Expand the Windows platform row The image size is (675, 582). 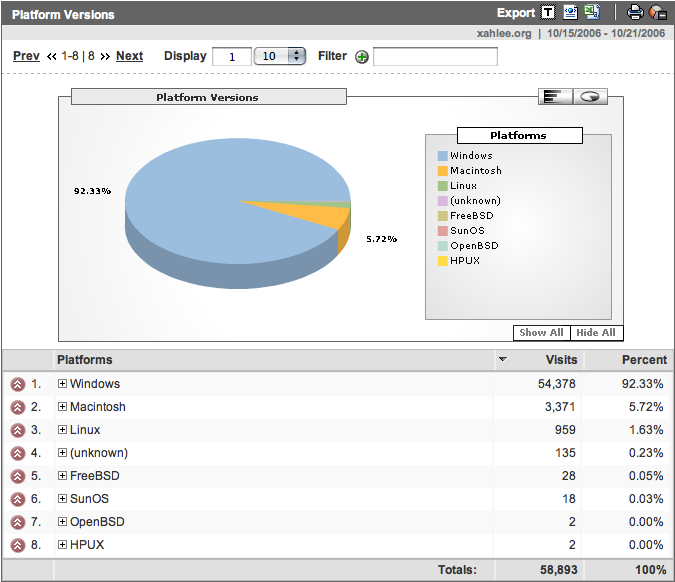pyautogui.click(x=62, y=384)
